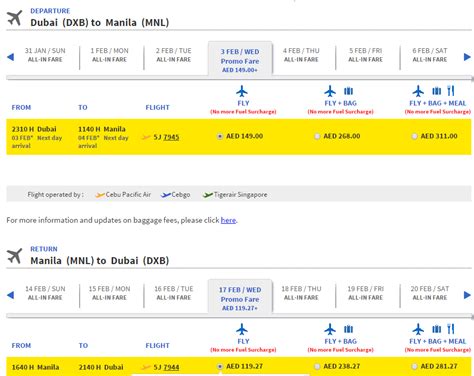Click airline icon beside flight 5J 7944

click(146, 367)
